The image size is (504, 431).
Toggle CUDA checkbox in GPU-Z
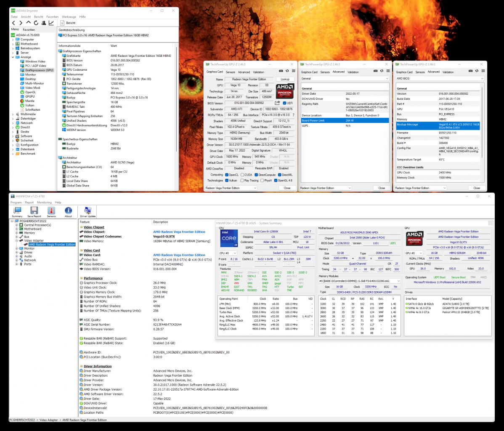click(x=242, y=175)
